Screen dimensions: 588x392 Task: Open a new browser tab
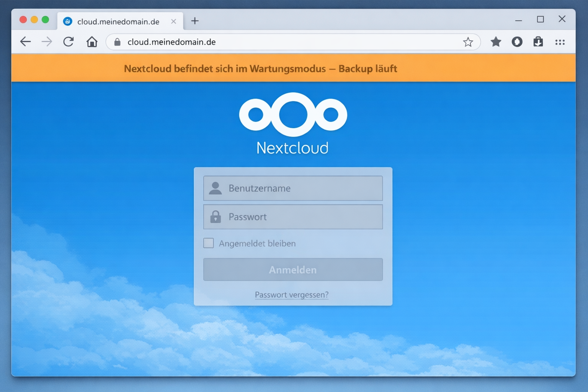coord(195,21)
